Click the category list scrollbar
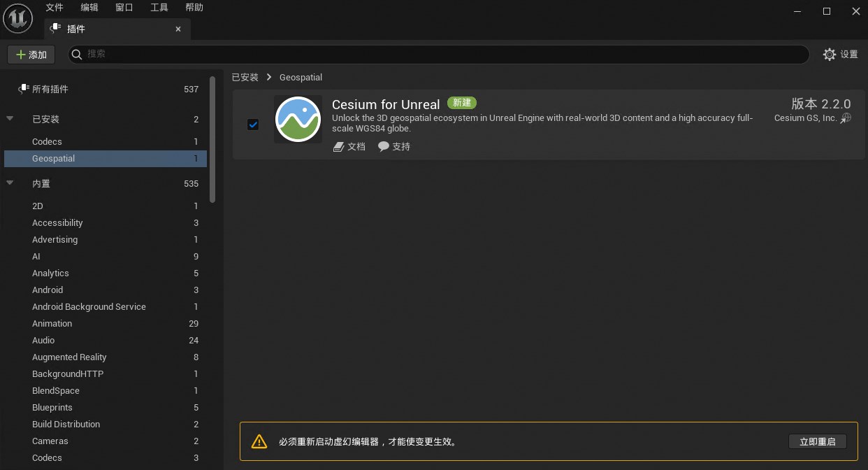The width and height of the screenshot is (868, 470). 212,140
